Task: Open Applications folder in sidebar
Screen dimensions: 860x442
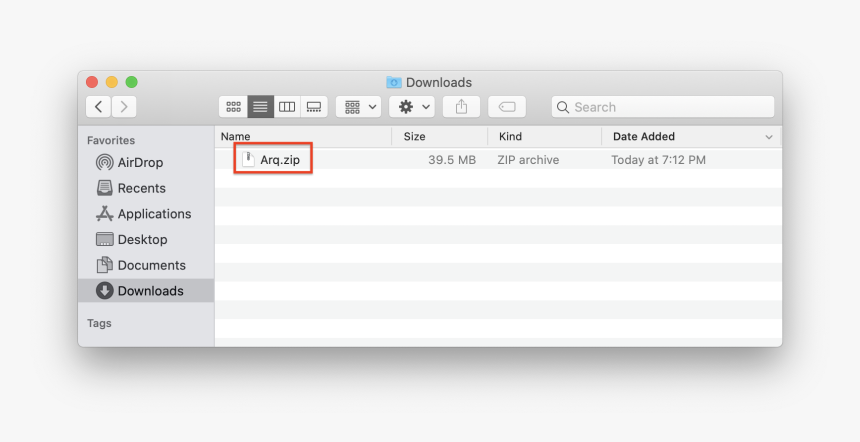Action: click(x=153, y=214)
